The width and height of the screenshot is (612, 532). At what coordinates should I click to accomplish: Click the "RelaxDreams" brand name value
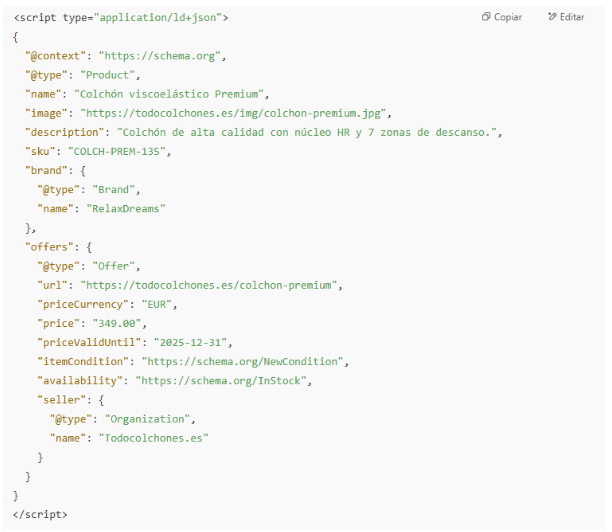pyautogui.click(x=127, y=208)
